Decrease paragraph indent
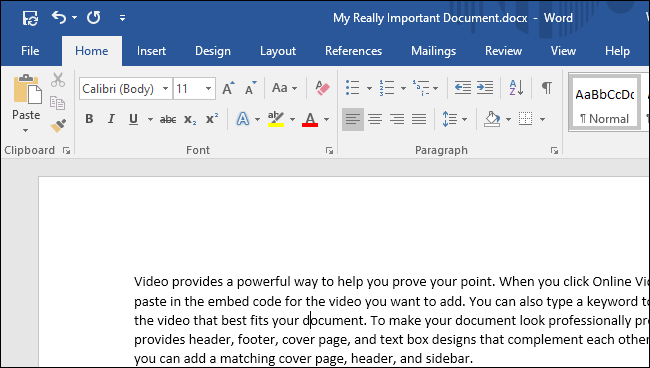The width and height of the screenshot is (650, 368). (x=462, y=88)
